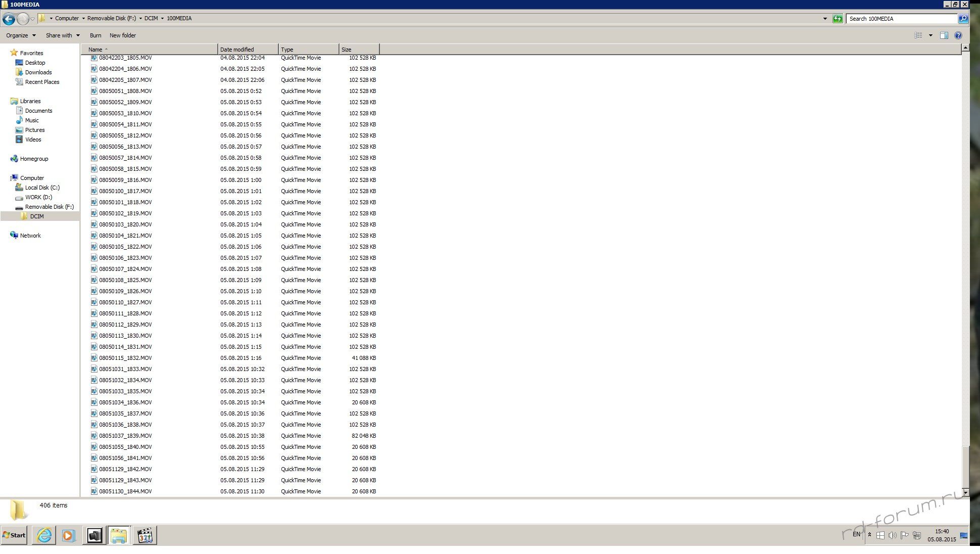The width and height of the screenshot is (980, 554).
Task: Open the view options dropdown arrow
Action: [x=930, y=35]
